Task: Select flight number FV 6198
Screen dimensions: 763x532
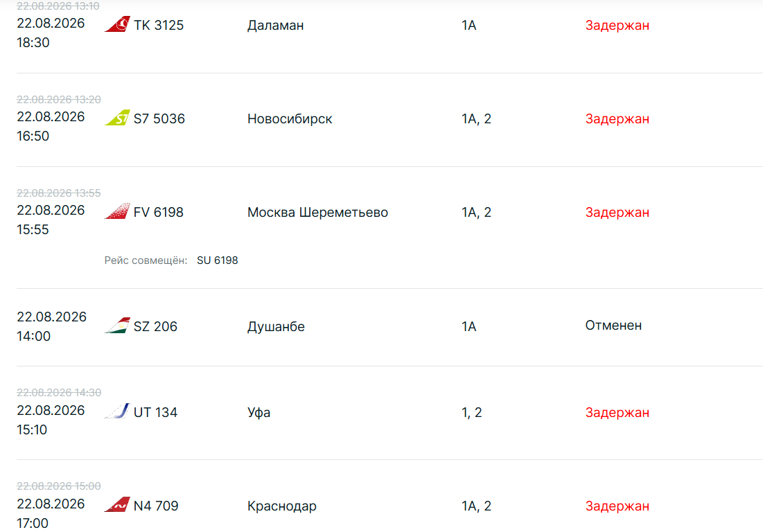Action: pyautogui.click(x=159, y=212)
